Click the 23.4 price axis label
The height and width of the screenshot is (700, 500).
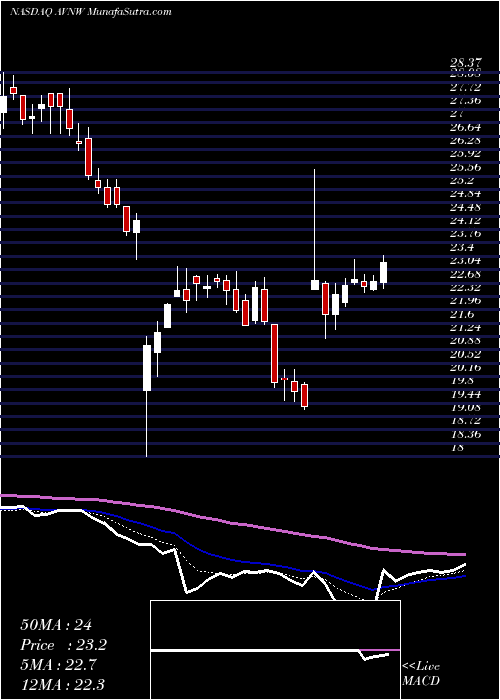[462, 247]
